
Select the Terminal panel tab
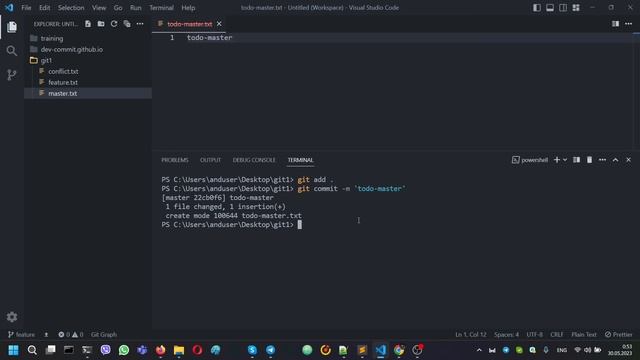pyautogui.click(x=300, y=160)
